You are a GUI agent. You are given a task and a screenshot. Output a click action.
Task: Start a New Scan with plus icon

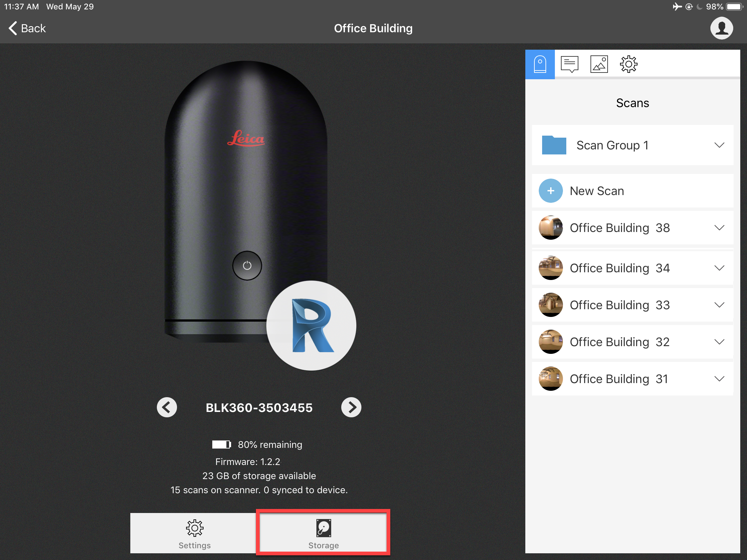click(551, 191)
